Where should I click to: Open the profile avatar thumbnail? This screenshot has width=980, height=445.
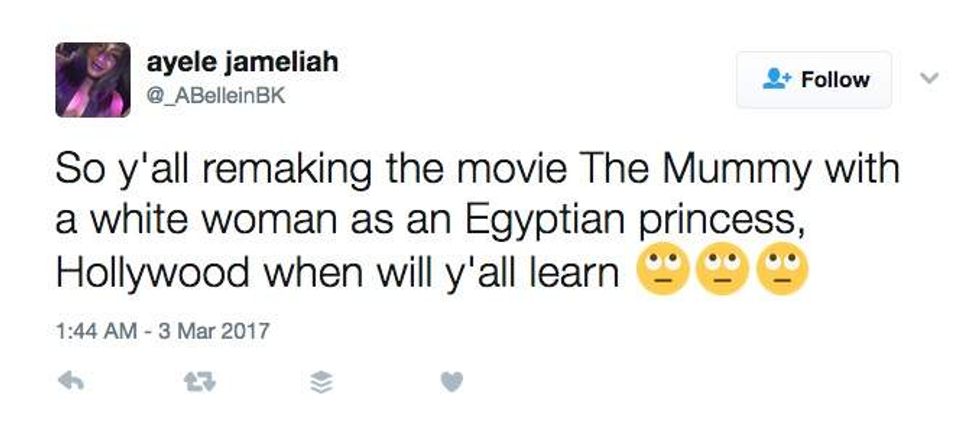pyautogui.click(x=93, y=80)
